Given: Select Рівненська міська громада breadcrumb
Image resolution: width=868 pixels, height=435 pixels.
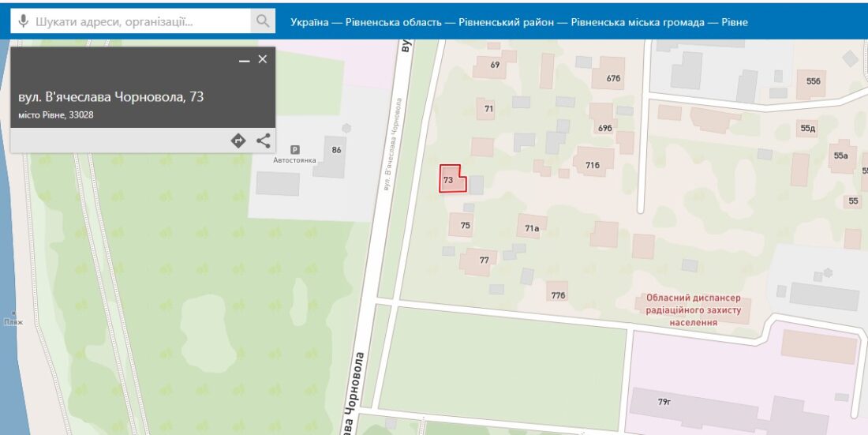Looking at the screenshot, I should (638, 22).
